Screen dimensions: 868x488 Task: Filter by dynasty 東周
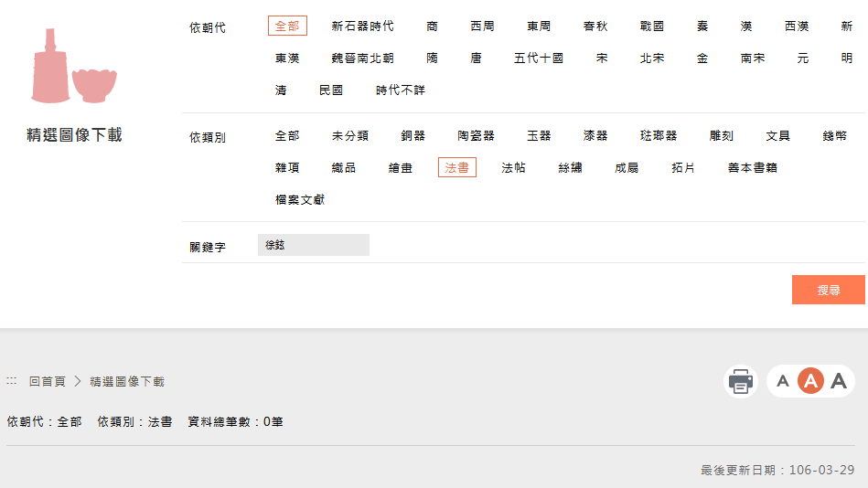point(539,26)
